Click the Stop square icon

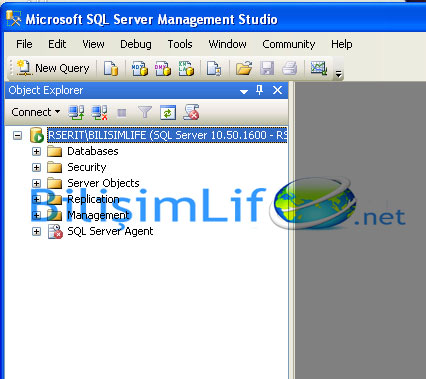tap(122, 113)
